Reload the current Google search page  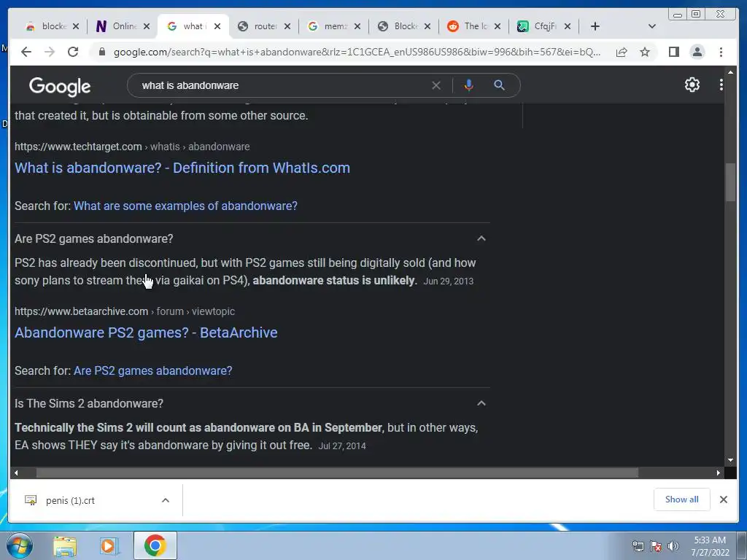click(x=73, y=52)
